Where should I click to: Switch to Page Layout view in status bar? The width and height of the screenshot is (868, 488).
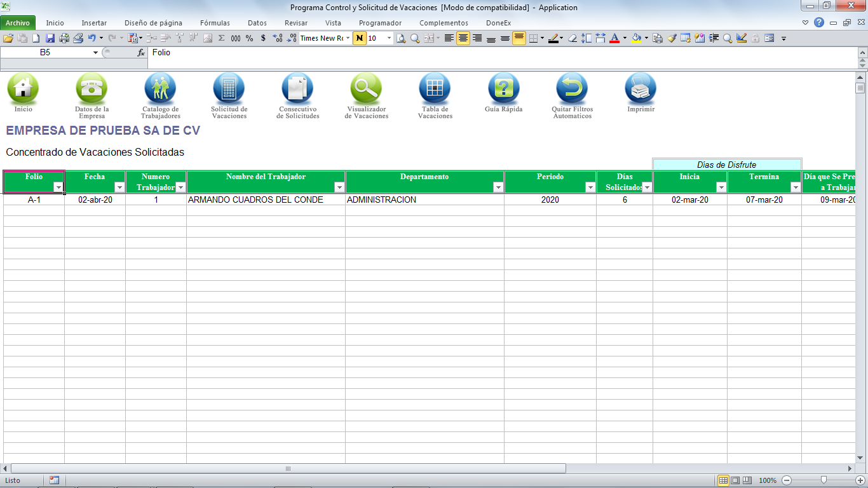(735, 480)
